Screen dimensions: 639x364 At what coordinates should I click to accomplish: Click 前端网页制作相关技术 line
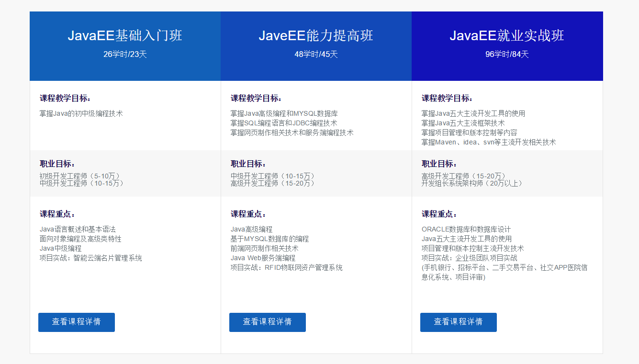265,248
